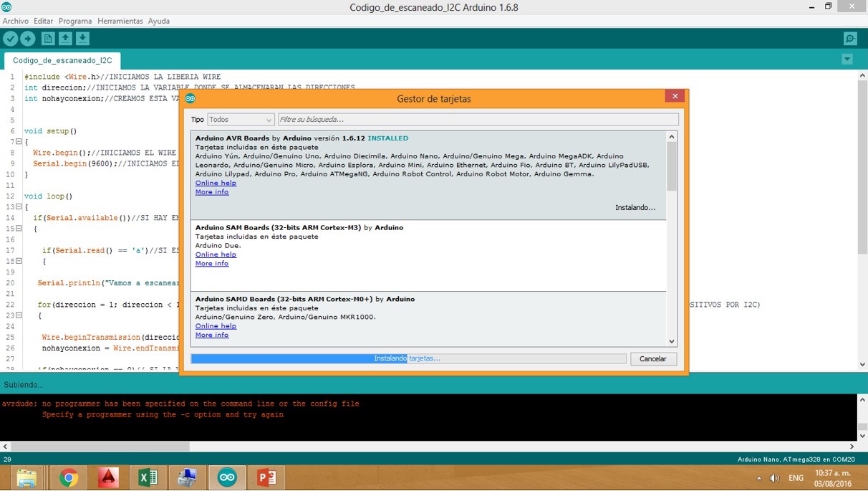868x491 pixels.
Task: Open the Tipo dropdown showing Todos
Action: tap(241, 120)
